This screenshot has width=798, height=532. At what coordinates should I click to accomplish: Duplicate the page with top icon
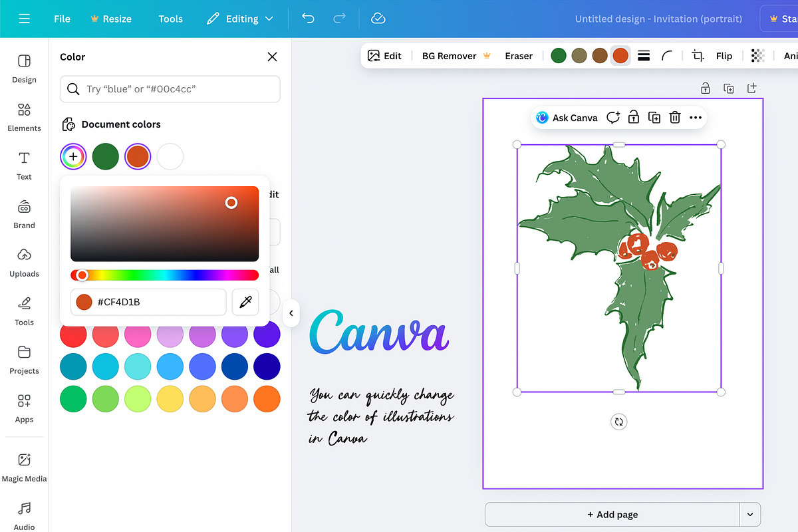coord(729,88)
